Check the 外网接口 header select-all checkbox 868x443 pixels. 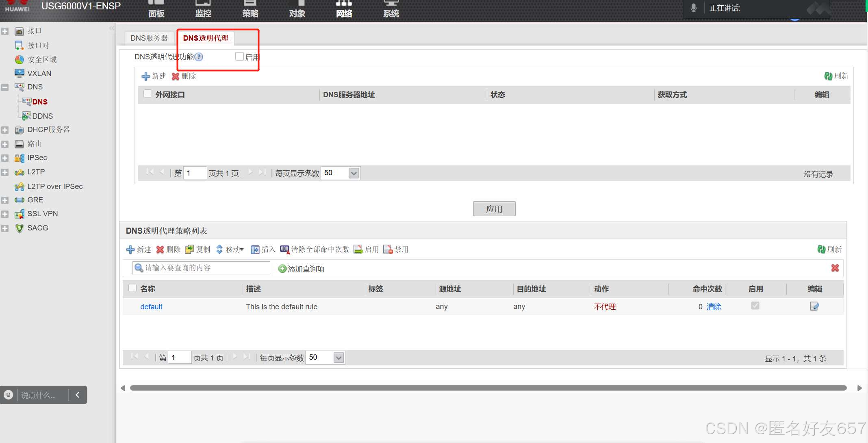point(148,94)
